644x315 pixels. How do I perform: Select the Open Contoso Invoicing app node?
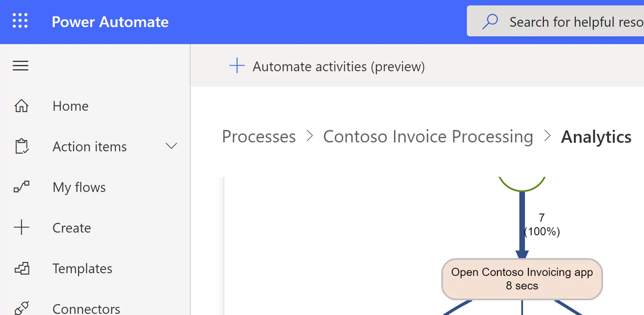522,279
